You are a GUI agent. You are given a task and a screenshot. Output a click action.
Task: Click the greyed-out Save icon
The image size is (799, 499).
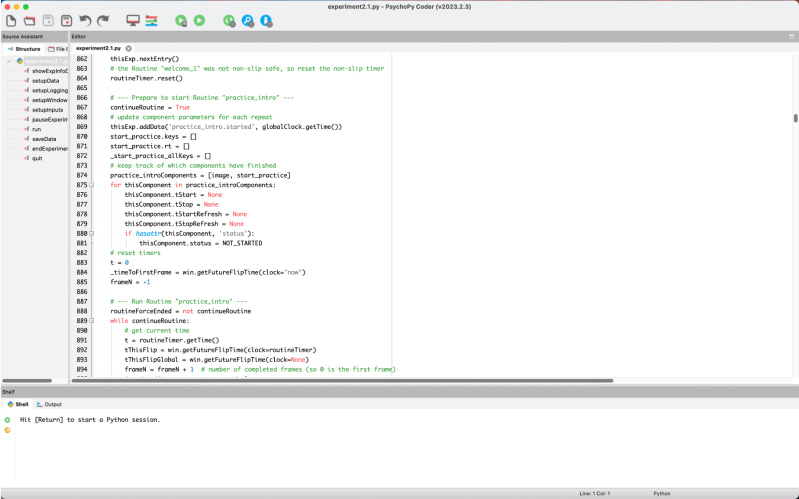click(x=48, y=21)
